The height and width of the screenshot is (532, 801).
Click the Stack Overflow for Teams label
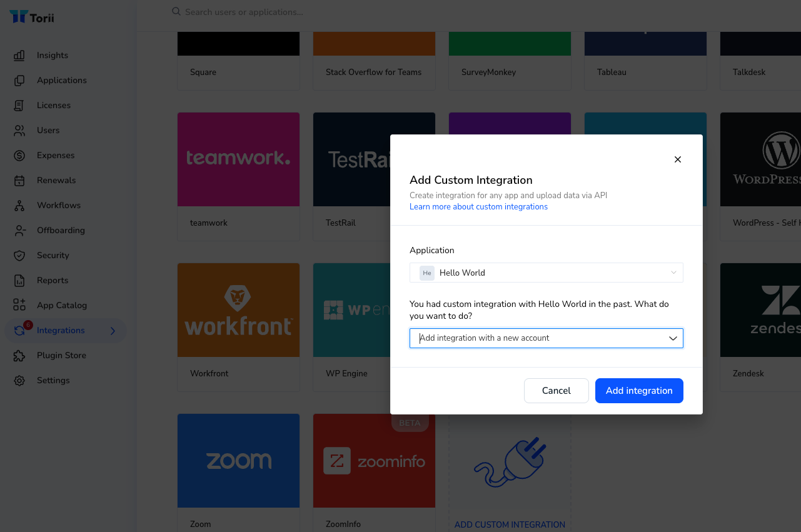[x=373, y=72]
